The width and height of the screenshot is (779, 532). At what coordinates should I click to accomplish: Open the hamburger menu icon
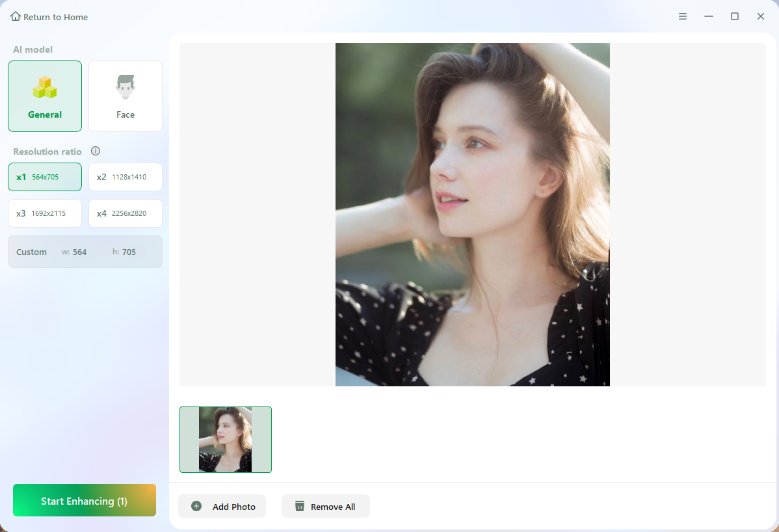[683, 16]
